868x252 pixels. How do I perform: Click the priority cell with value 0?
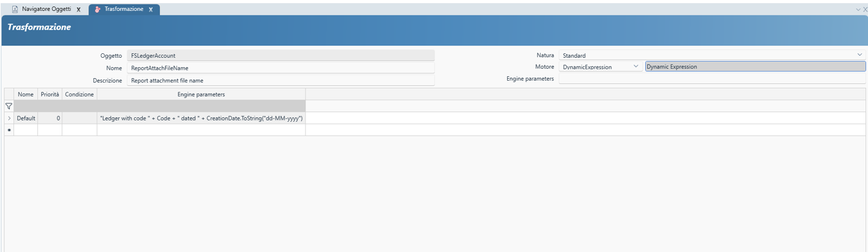tap(50, 119)
